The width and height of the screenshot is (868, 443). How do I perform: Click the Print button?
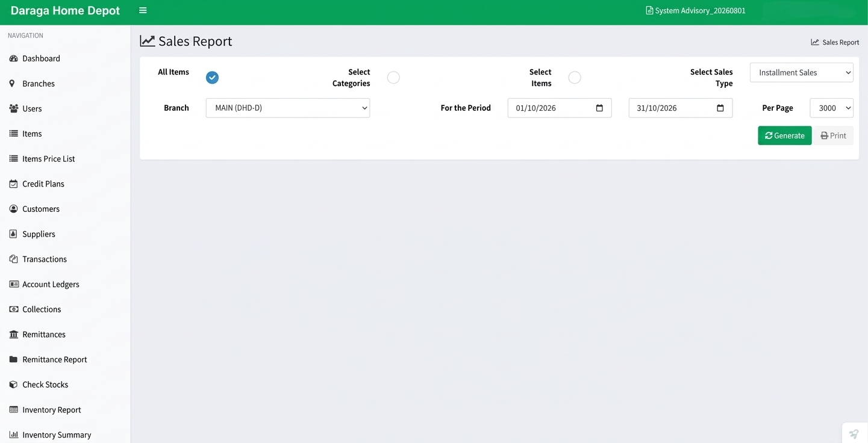pos(834,135)
